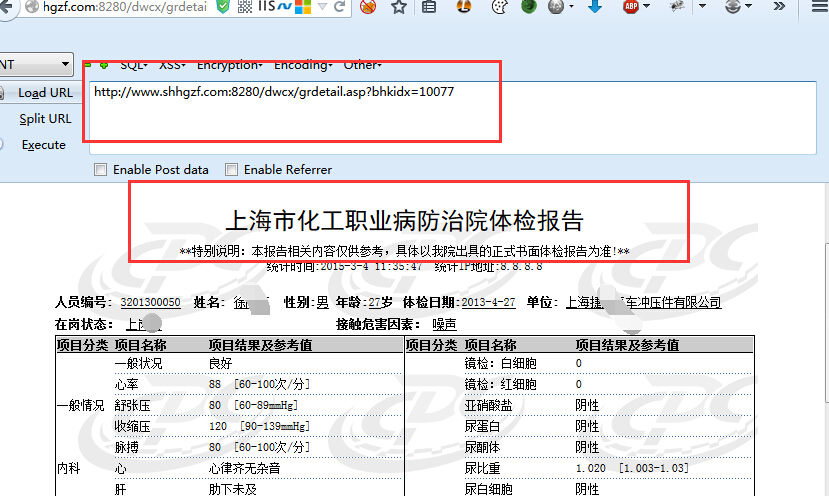
Task: Open the address bar history dropdown arrow
Action: point(323,6)
